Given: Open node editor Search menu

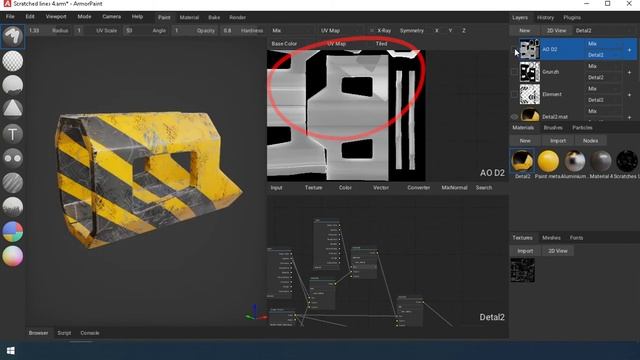Looking at the screenshot, I should (484, 188).
